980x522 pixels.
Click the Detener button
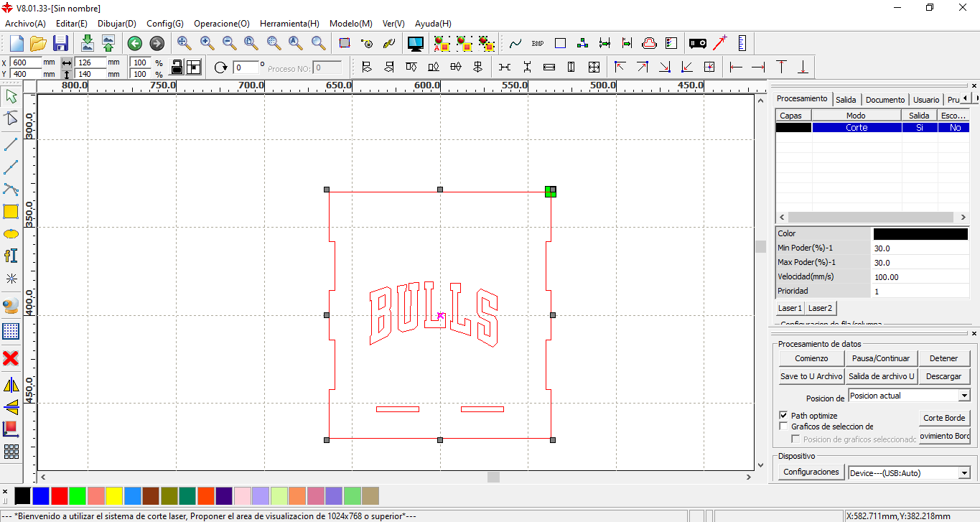coord(943,358)
